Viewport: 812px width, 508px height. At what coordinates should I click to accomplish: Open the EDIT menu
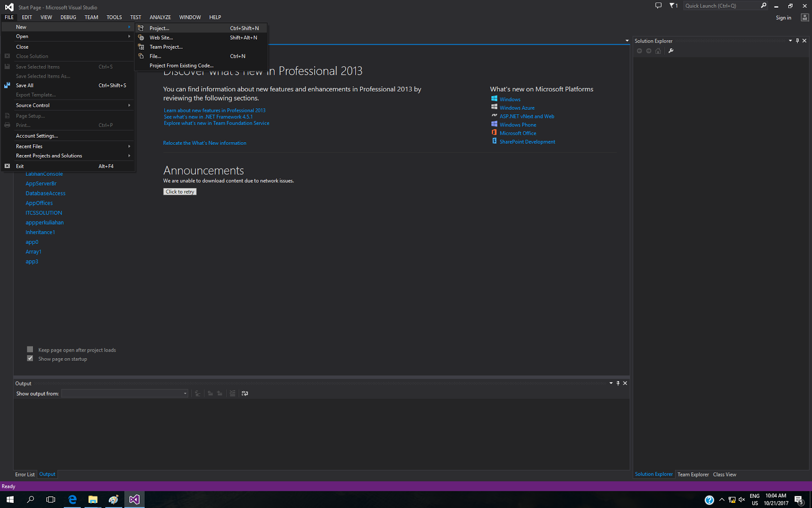coord(27,17)
